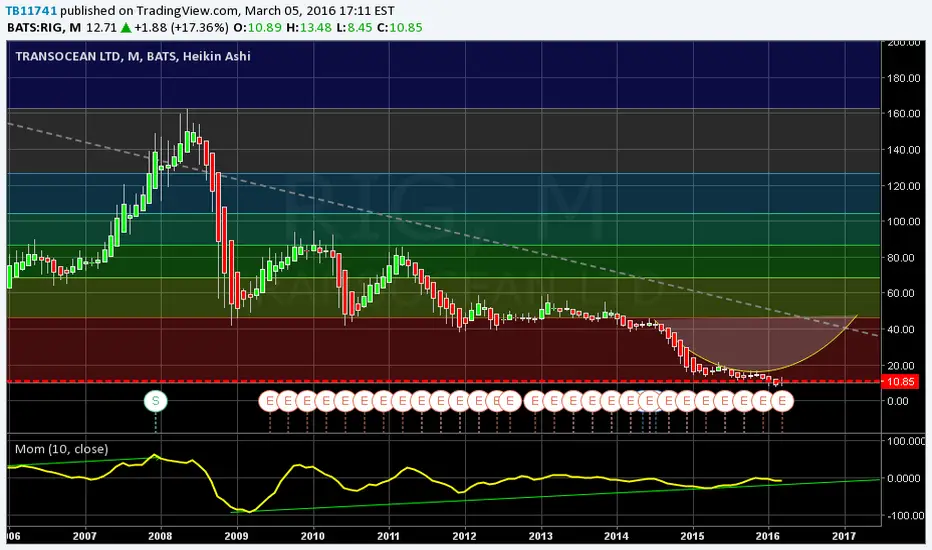Viewport: 932px width, 550px height.
Task: Click the 120.00 price axis label
Action: pos(904,186)
